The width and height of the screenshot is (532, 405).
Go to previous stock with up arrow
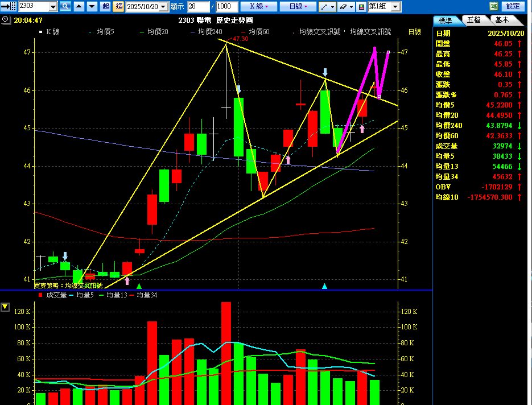79,6
